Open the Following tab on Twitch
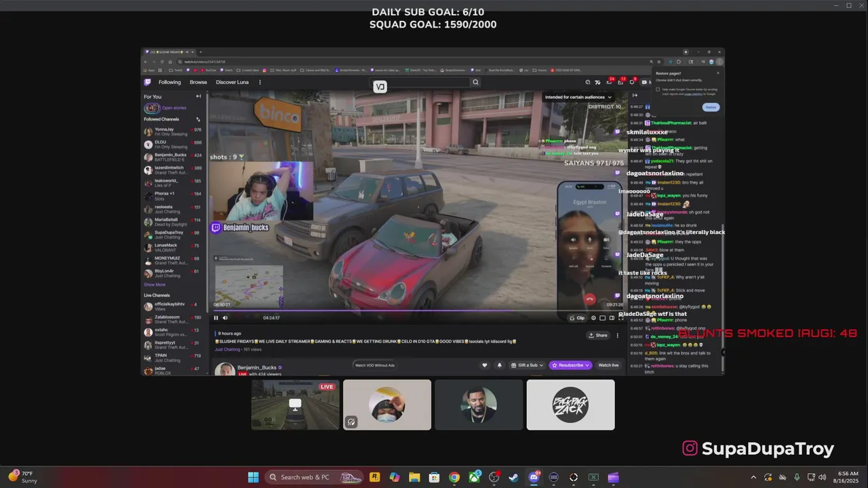868x488 pixels. click(x=170, y=82)
